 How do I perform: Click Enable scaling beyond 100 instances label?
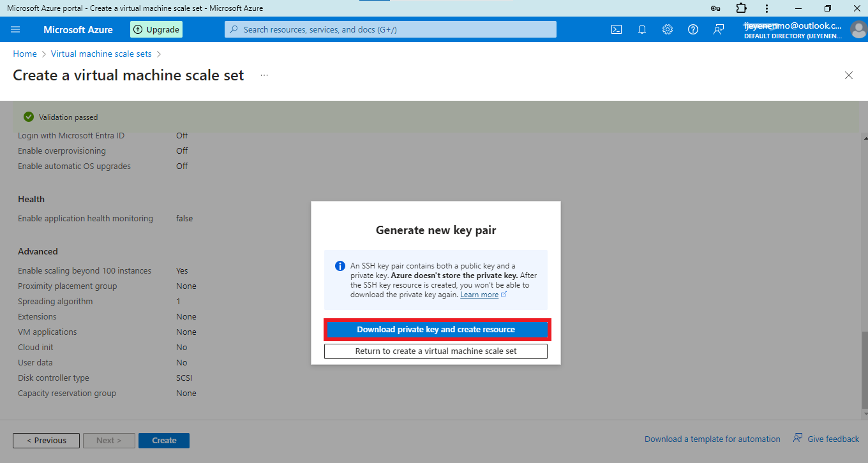[85, 271]
